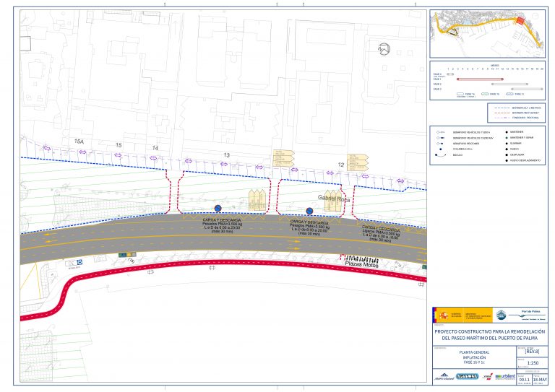
Task: Click the 1:250 scale value
Action: pyautogui.click(x=533, y=363)
